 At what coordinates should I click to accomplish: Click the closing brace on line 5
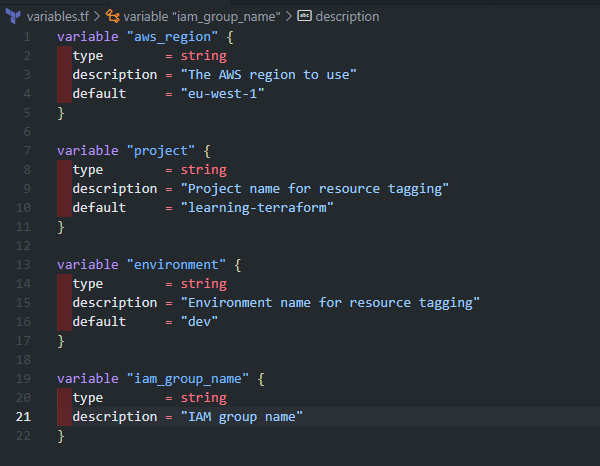tap(61, 113)
